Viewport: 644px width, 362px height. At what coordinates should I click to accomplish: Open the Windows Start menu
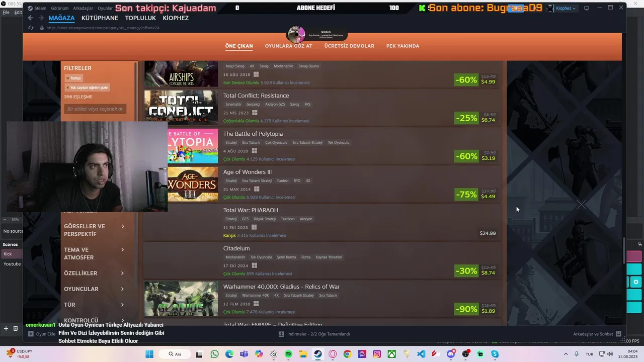coord(149,354)
